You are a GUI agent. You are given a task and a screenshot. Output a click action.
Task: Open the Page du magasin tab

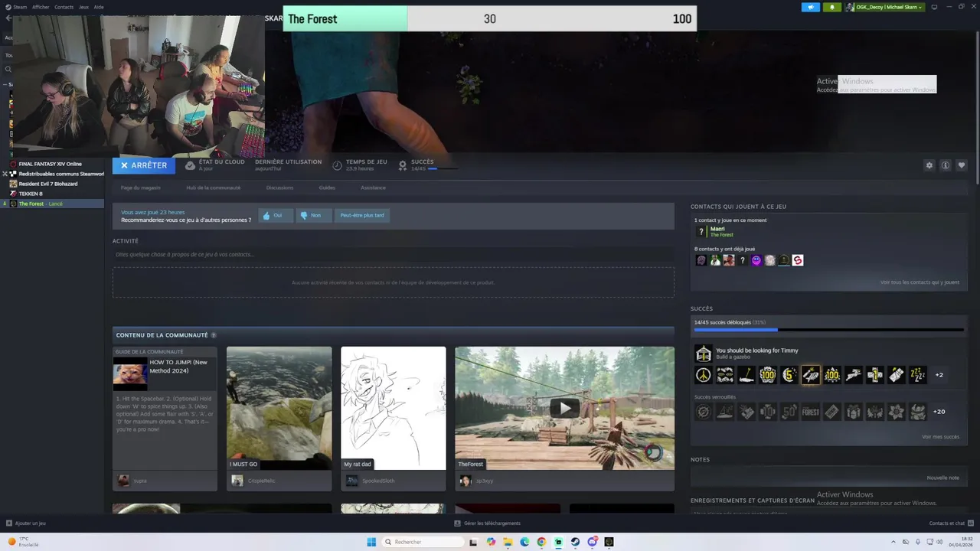pyautogui.click(x=141, y=187)
